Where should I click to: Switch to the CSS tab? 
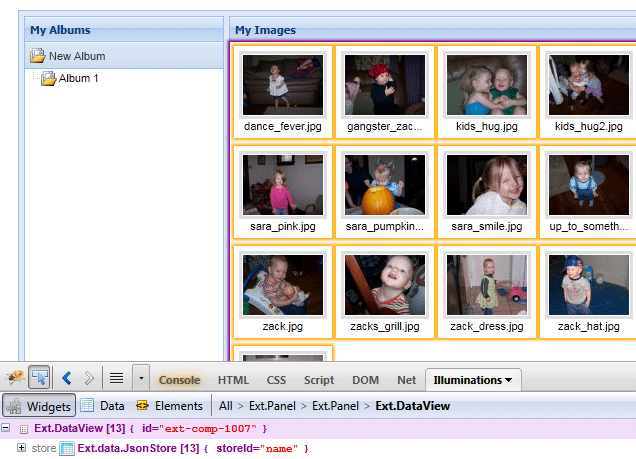(276, 380)
